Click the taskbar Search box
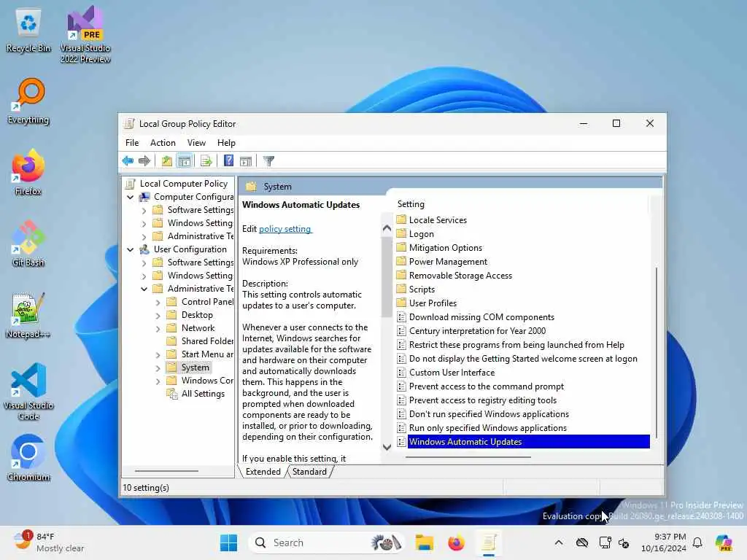747x560 pixels. coord(327,542)
